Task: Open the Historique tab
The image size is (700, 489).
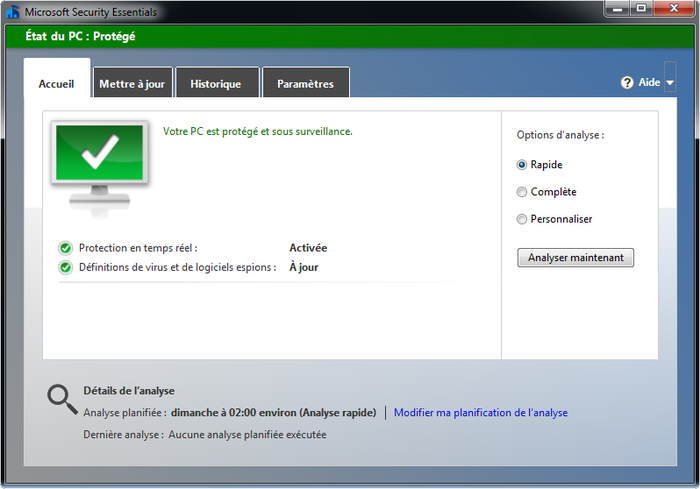Action: [216, 84]
